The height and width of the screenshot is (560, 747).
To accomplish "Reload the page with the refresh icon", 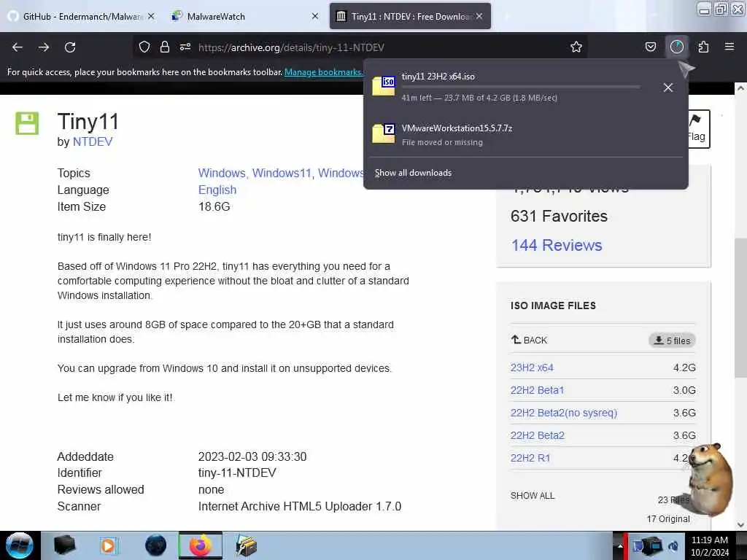I will click(x=70, y=47).
